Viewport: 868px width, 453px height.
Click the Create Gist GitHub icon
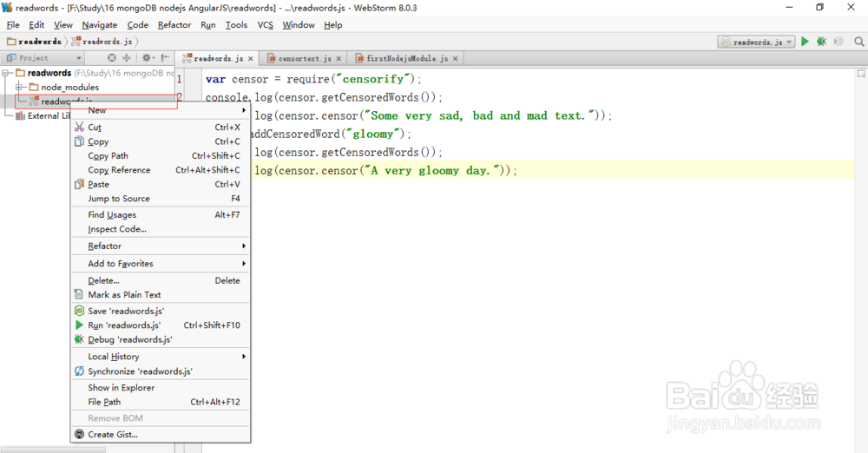(x=79, y=434)
